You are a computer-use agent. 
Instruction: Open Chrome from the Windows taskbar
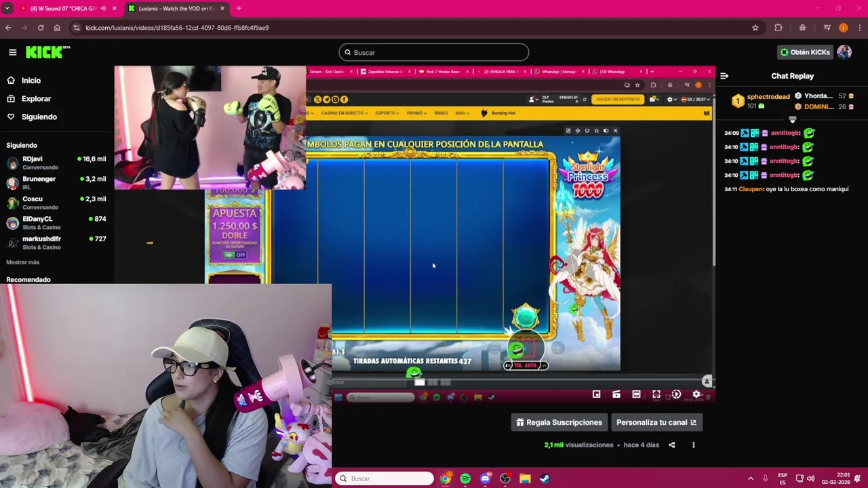coord(446,479)
